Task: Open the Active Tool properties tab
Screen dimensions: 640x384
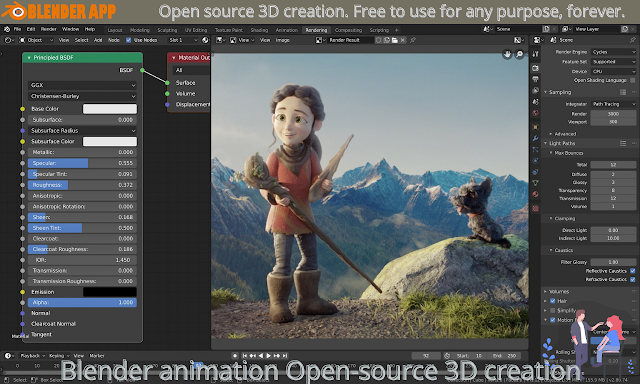Action: pos(536,54)
